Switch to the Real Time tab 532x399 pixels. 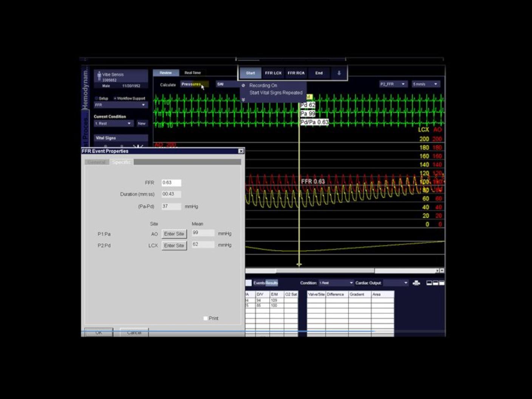(193, 73)
